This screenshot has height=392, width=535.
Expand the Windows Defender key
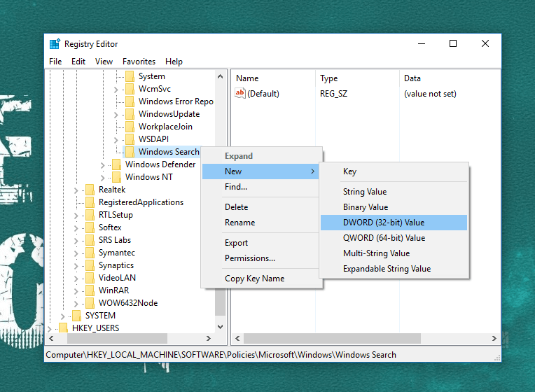[x=103, y=165]
